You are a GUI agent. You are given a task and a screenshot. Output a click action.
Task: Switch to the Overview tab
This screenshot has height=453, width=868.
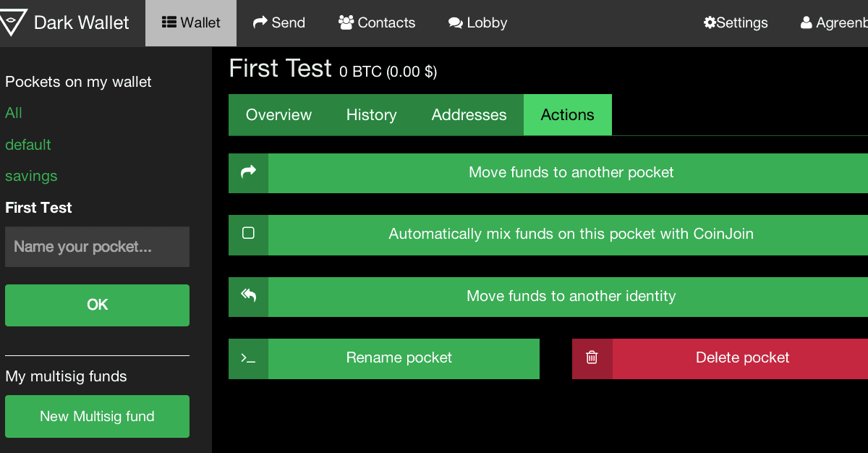pyautogui.click(x=278, y=115)
